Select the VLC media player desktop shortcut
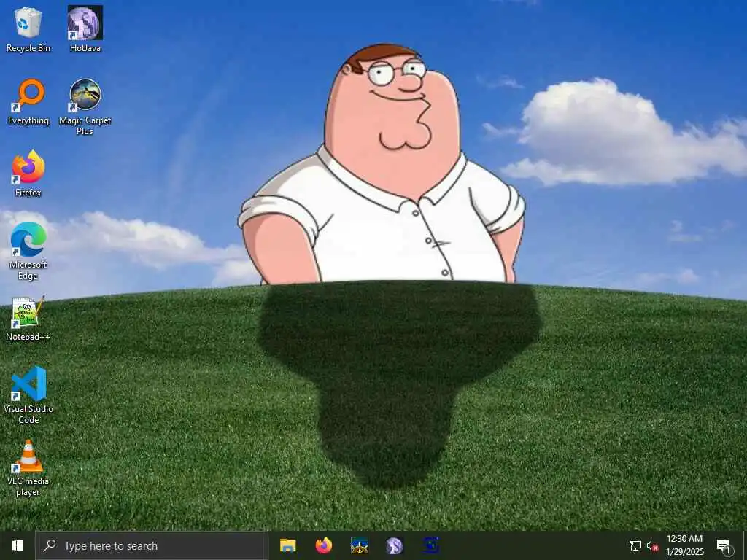The width and height of the screenshot is (747, 560). coord(28,468)
